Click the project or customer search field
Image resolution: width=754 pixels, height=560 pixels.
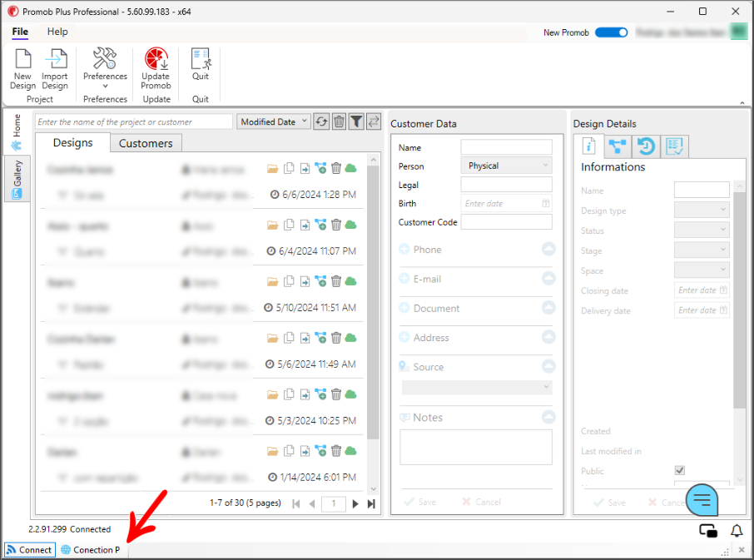[x=134, y=121]
